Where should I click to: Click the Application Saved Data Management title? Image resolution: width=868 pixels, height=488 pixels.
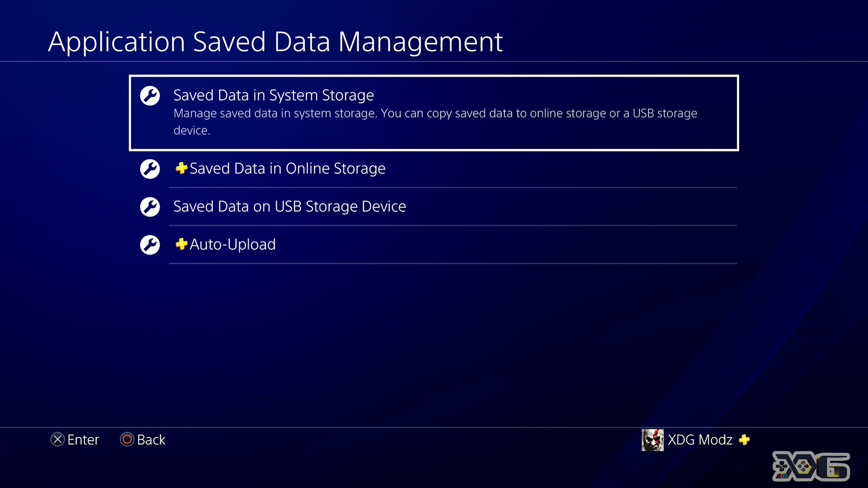point(275,42)
